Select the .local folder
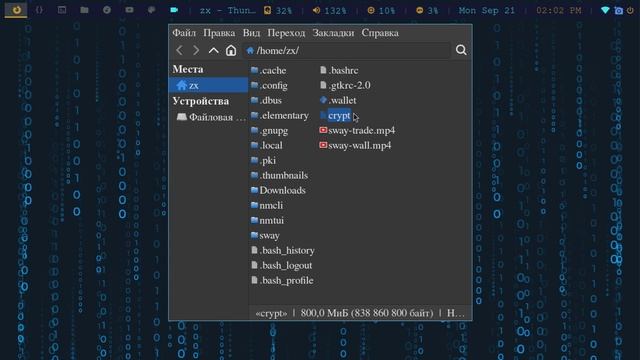640x360 pixels. (x=267, y=145)
